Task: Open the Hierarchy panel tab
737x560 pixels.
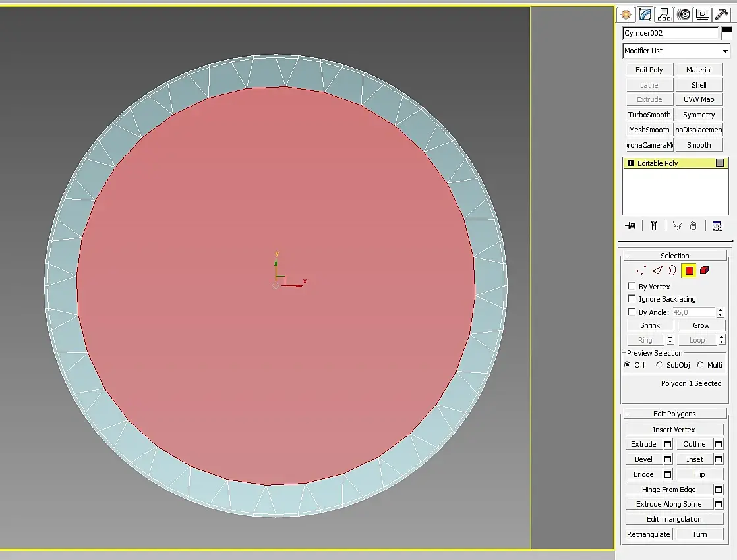Action: pyautogui.click(x=664, y=14)
